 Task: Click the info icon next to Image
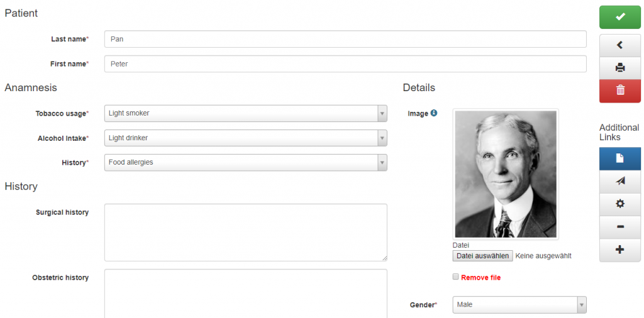pos(434,113)
